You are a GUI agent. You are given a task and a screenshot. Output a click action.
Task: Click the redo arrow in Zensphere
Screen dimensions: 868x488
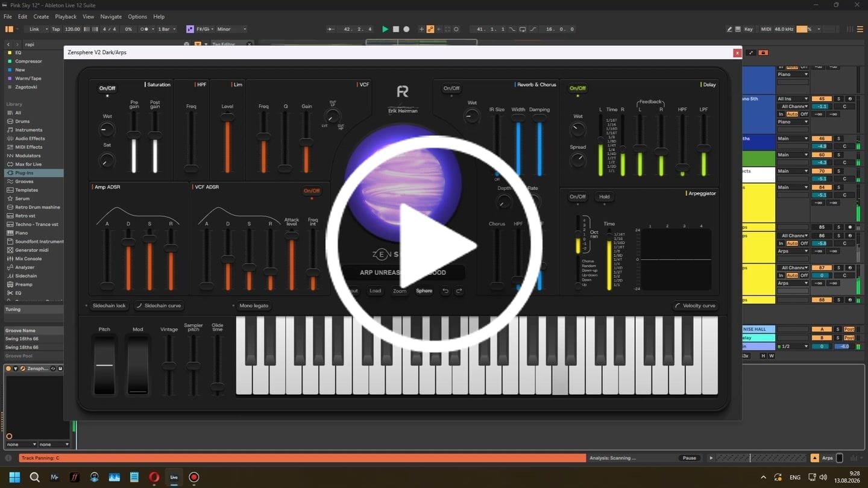click(459, 291)
